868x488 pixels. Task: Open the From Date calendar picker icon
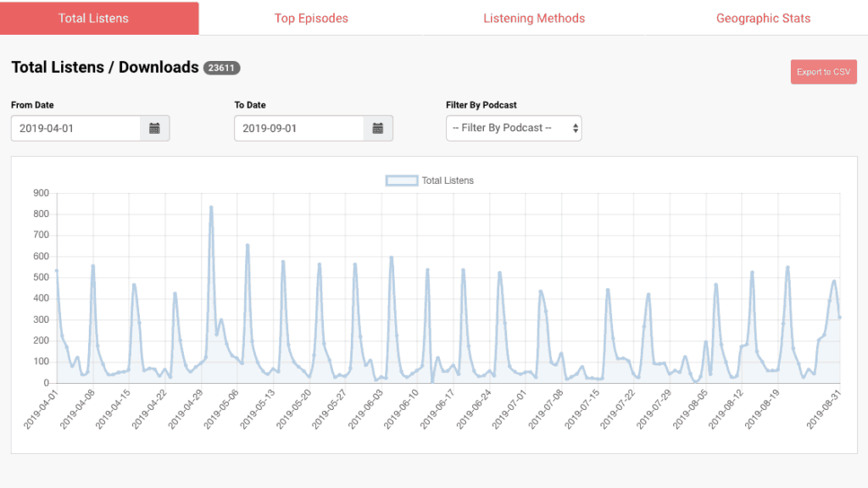pos(154,129)
